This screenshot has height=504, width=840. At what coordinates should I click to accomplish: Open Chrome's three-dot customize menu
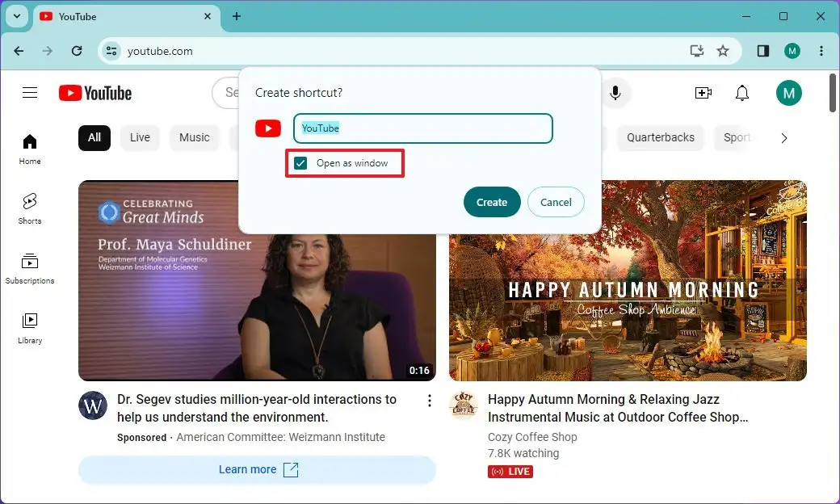(x=821, y=50)
